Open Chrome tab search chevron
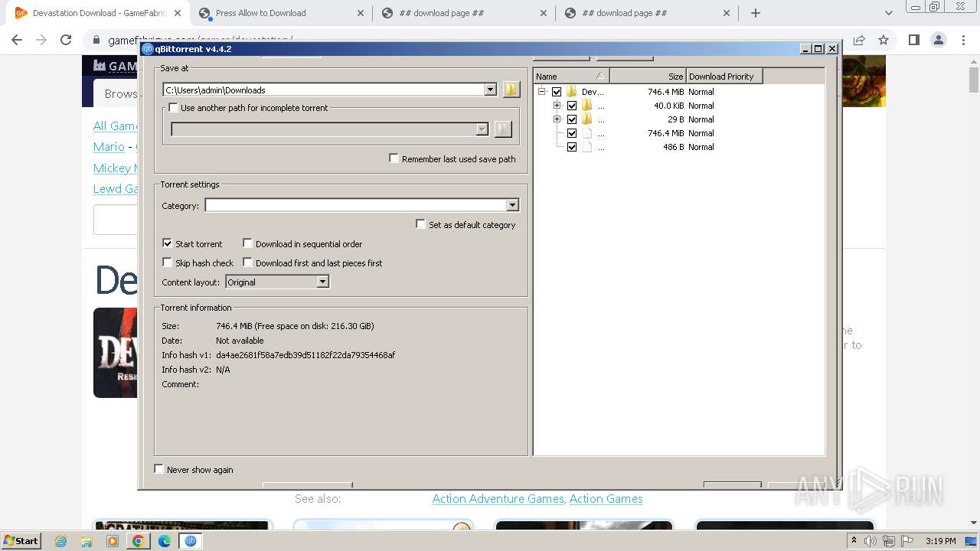Image resolution: width=980 pixels, height=551 pixels. tap(888, 13)
